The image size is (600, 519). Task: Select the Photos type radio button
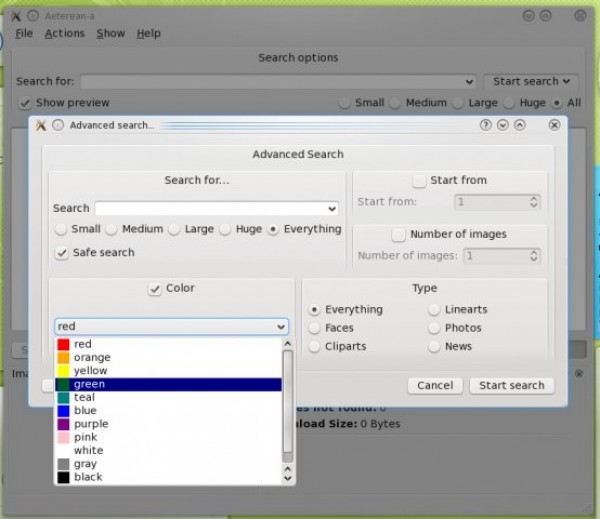434,328
